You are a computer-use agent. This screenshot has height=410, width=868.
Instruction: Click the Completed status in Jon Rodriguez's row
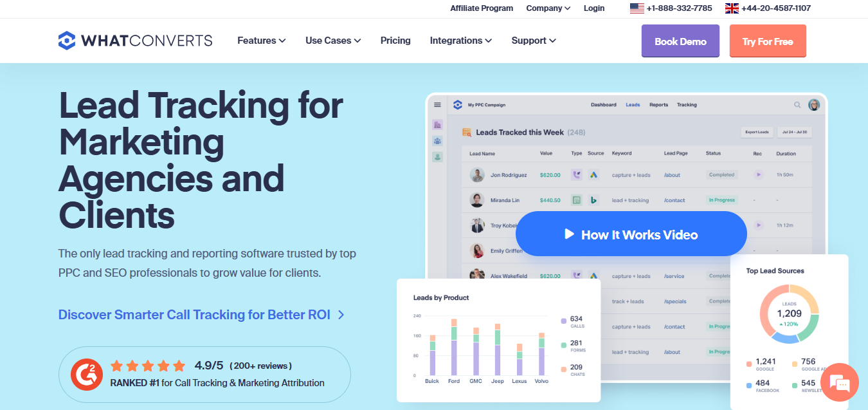pyautogui.click(x=721, y=174)
